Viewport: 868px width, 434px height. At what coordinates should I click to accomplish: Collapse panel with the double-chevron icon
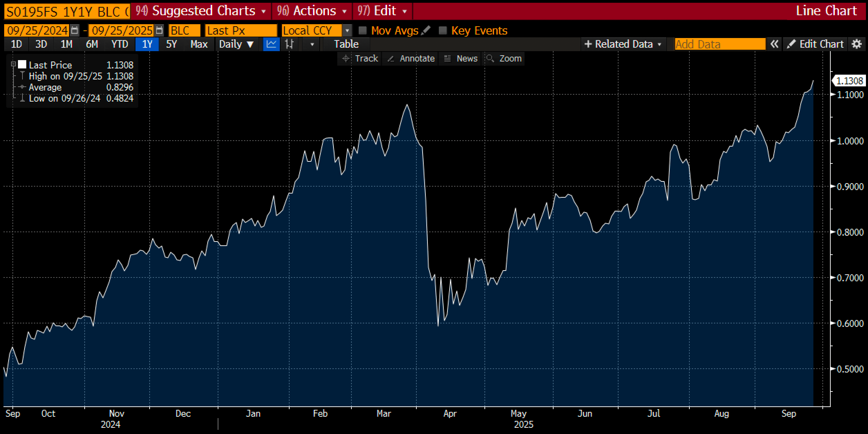click(774, 44)
